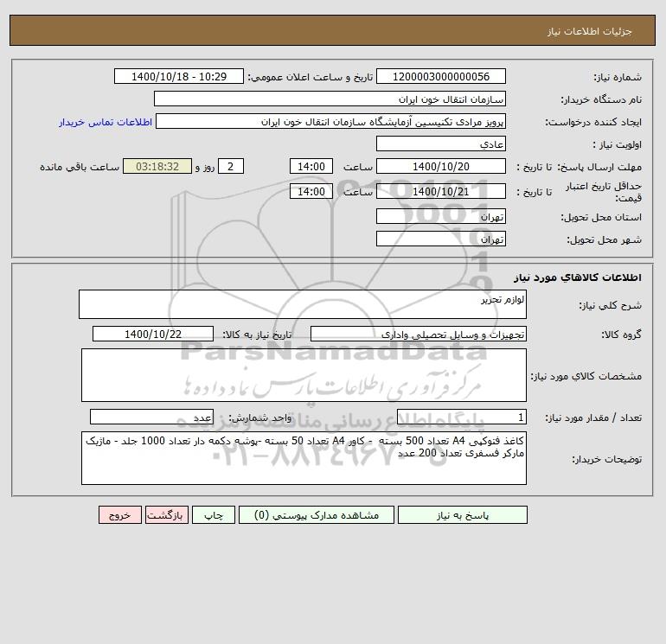Open اطلاعات تماس خریدار link
The image size is (666, 644).
click(x=106, y=122)
